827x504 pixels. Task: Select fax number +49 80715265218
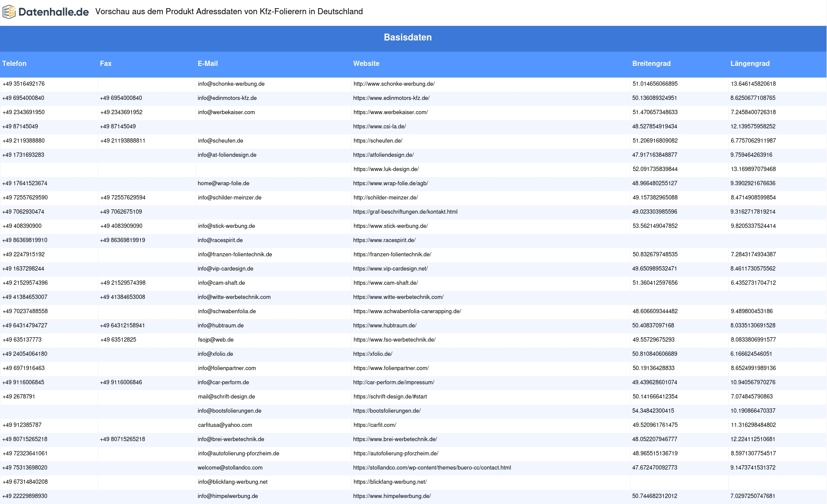(122, 439)
